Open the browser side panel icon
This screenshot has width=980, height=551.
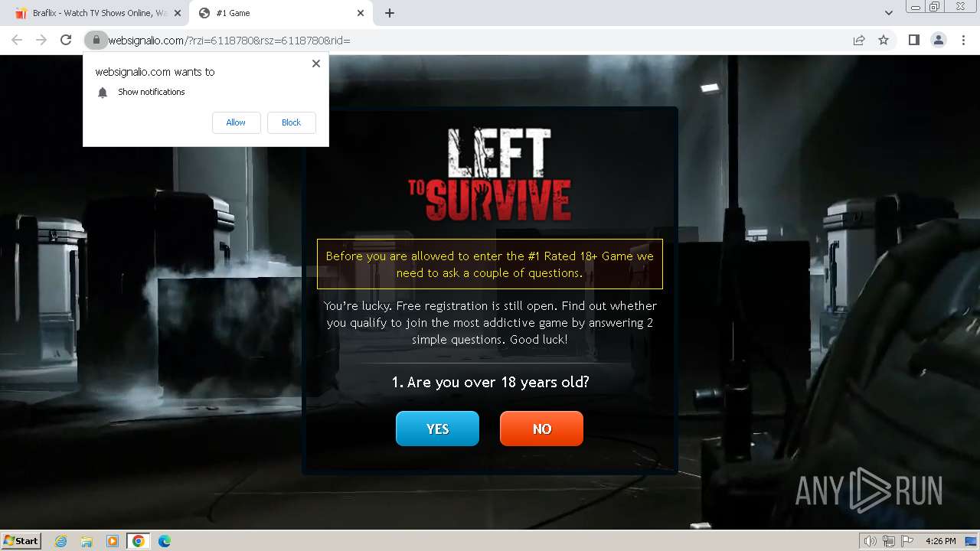913,40
